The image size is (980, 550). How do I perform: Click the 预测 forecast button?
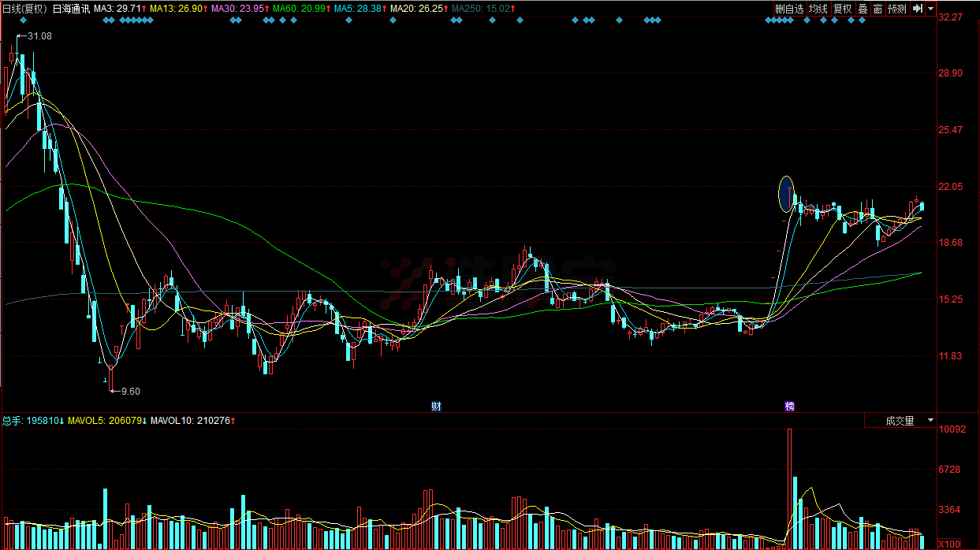tap(897, 9)
